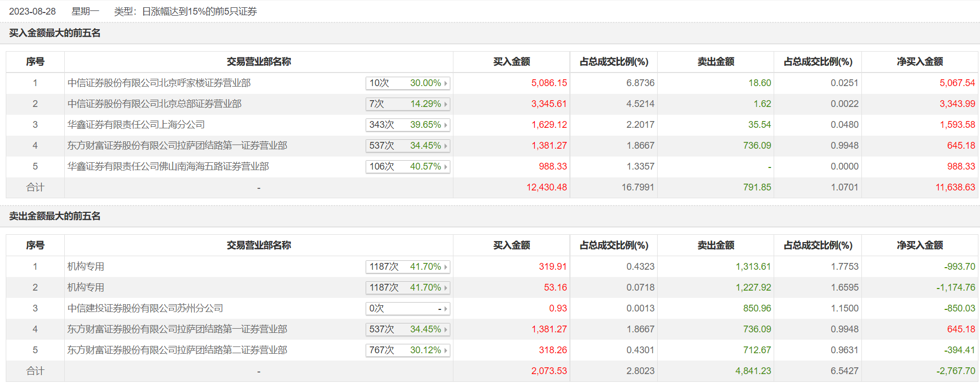Screen dimensions: 980x384
Task: Open 东方财富拉萨团结路第二证券营业部 link
Action: pos(177,350)
